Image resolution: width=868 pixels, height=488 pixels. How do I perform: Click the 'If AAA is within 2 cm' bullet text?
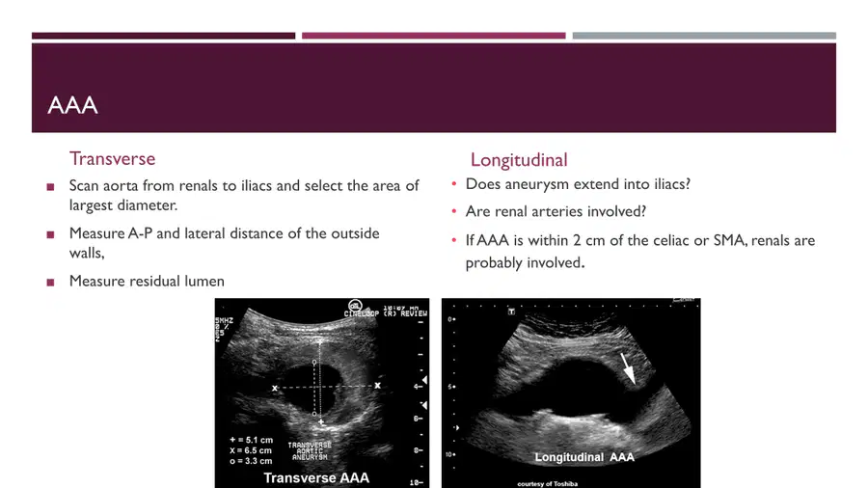tap(640, 252)
